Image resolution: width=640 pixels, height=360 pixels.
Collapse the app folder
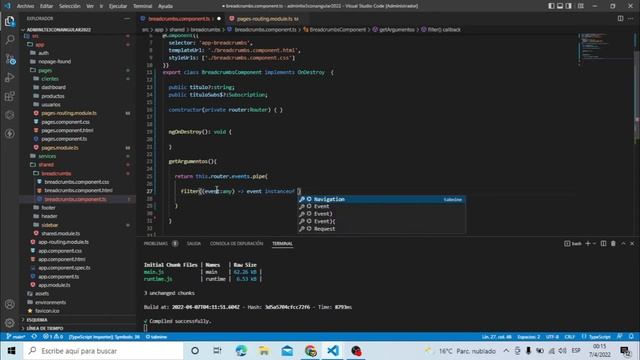39,44
